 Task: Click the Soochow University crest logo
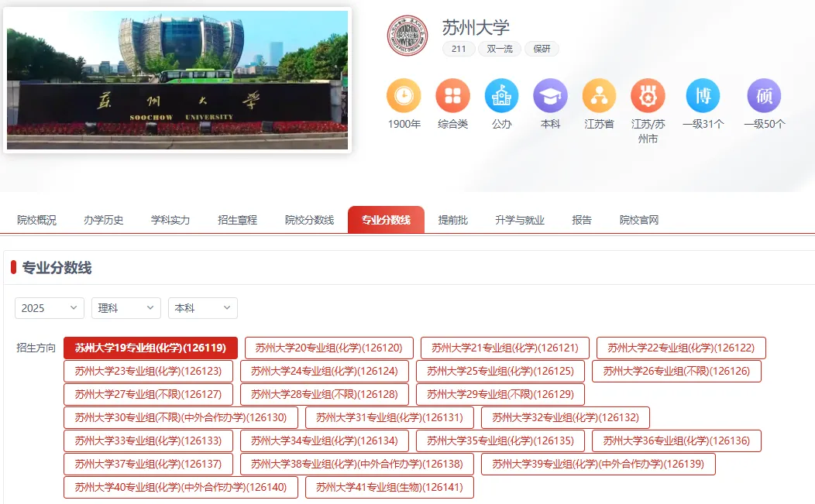(x=407, y=36)
